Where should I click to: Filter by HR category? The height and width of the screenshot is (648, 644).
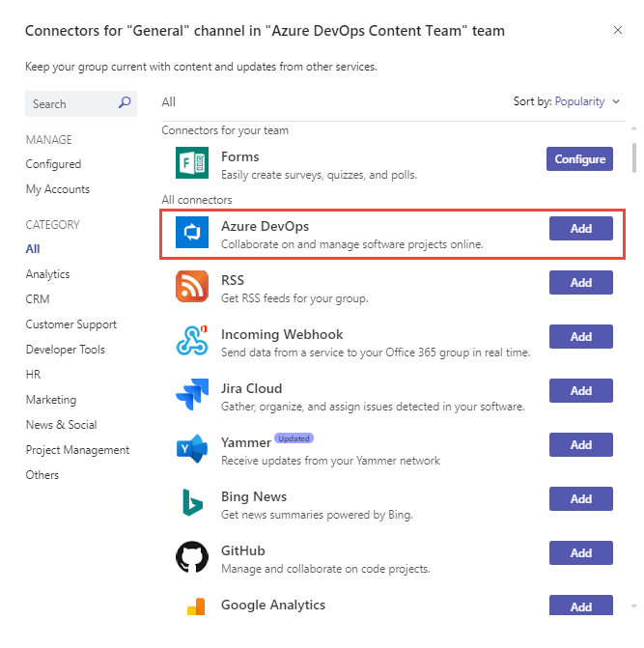33,375
